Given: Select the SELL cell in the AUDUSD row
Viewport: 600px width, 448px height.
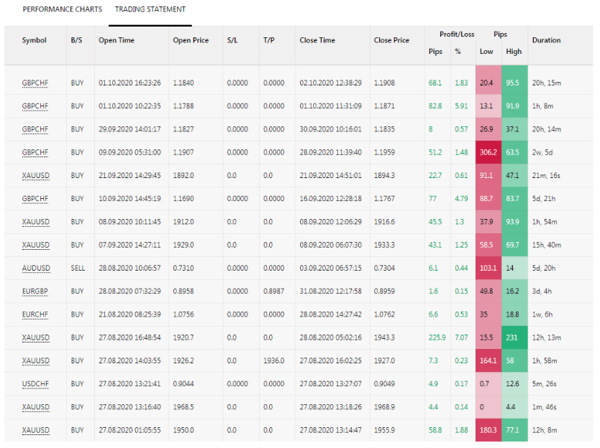Looking at the screenshot, I should pyautogui.click(x=77, y=269).
